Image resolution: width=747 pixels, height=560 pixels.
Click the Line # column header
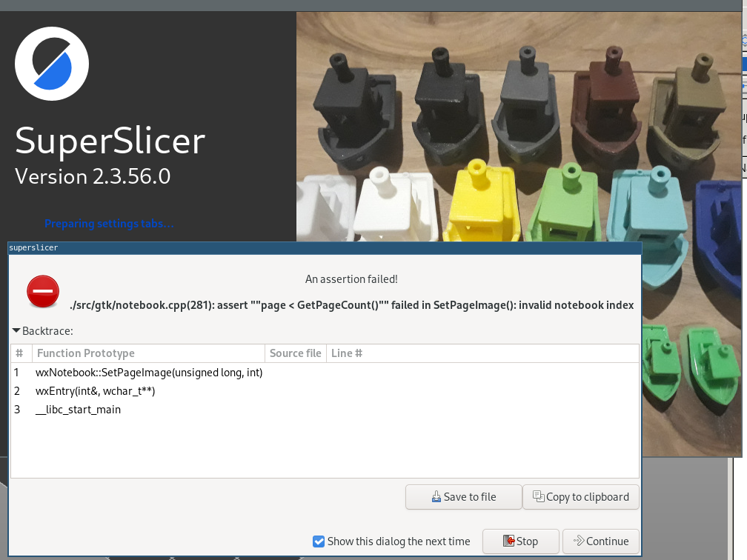[482, 353]
